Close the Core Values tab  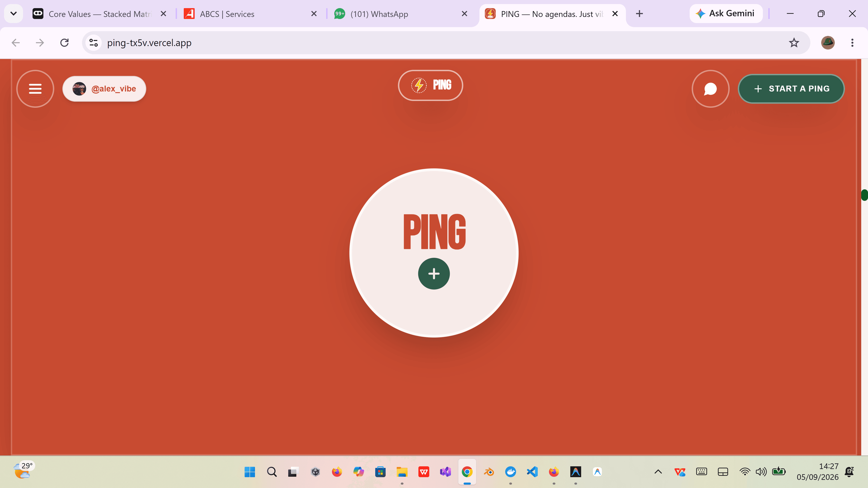pyautogui.click(x=163, y=14)
